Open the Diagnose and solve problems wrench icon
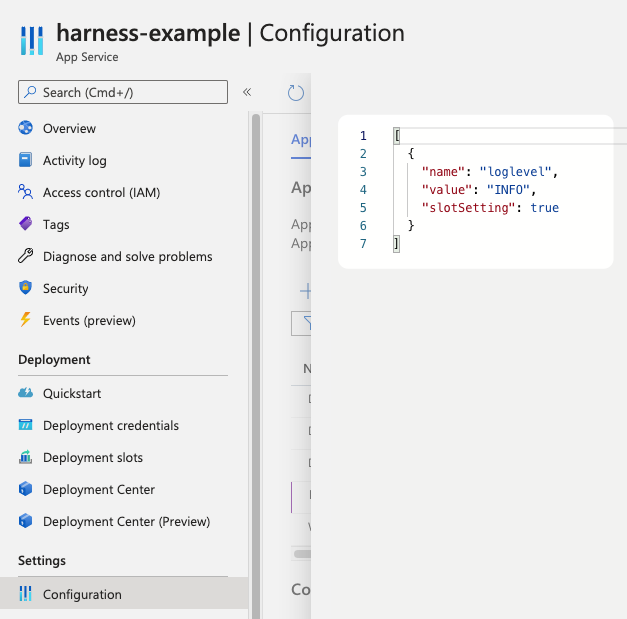627x619 pixels. tap(26, 256)
